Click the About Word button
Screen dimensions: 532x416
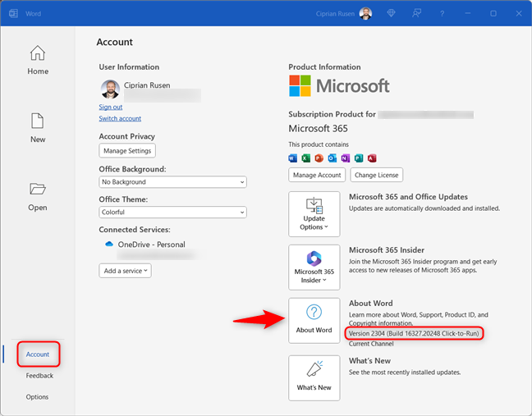[x=314, y=320]
